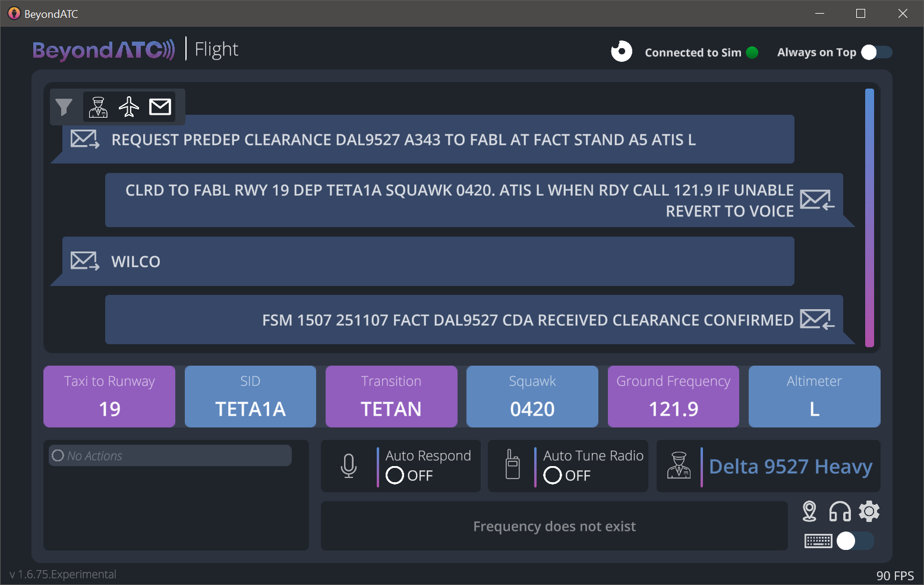
Task: Click the message log vertical scrollbar
Action: coord(869,218)
